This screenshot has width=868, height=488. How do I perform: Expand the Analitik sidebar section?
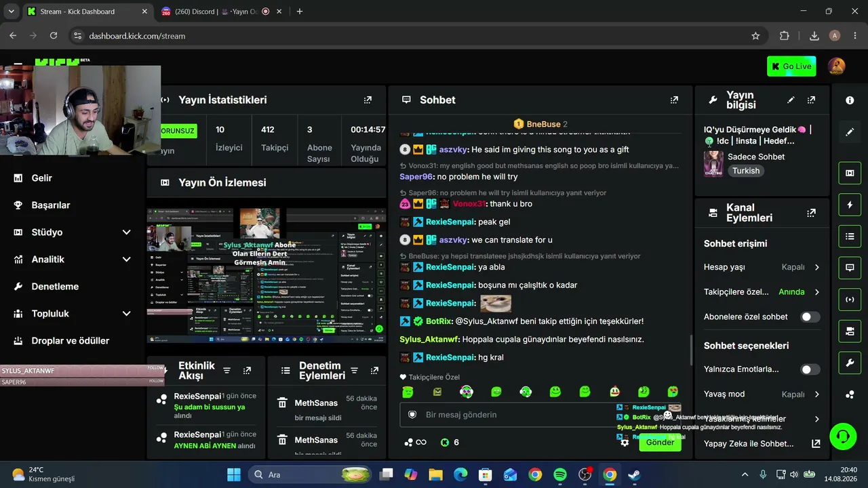126,260
